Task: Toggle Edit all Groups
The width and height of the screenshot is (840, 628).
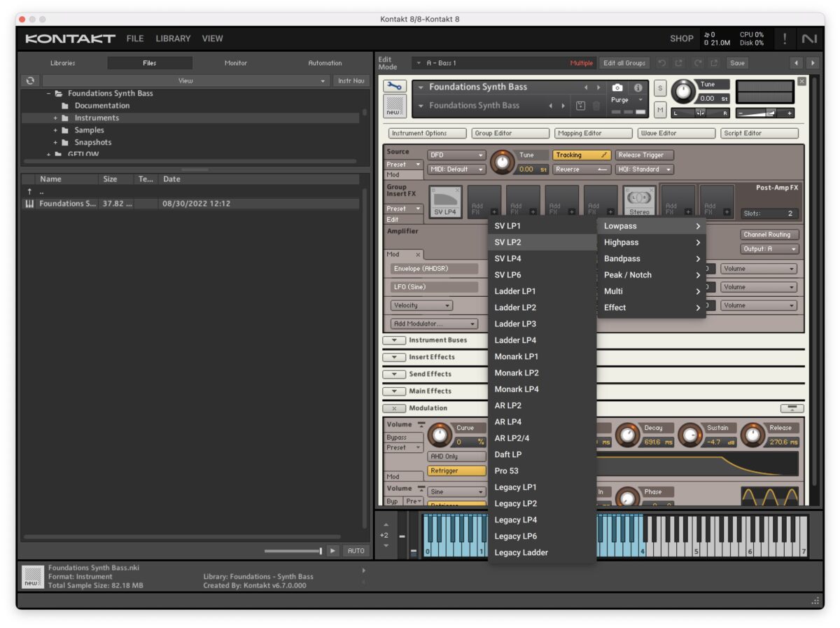Action: [624, 63]
